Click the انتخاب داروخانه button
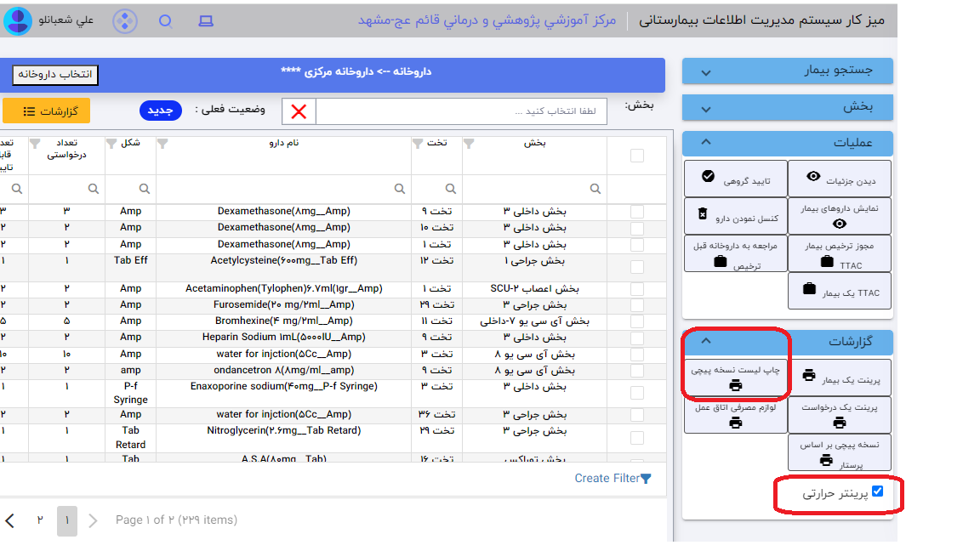 [55, 75]
